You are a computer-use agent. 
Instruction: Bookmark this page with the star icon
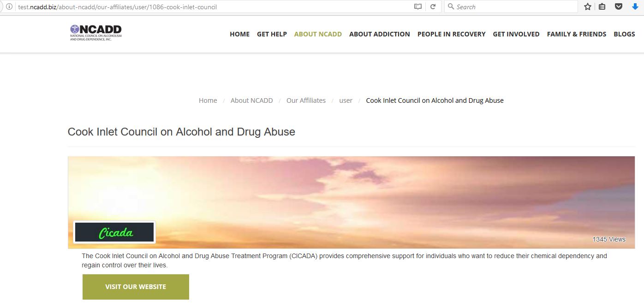tap(588, 7)
